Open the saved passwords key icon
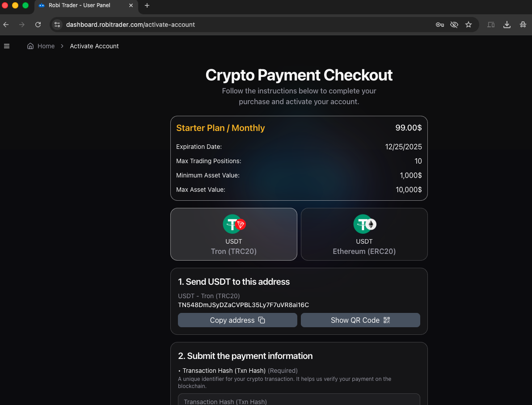 coord(440,25)
